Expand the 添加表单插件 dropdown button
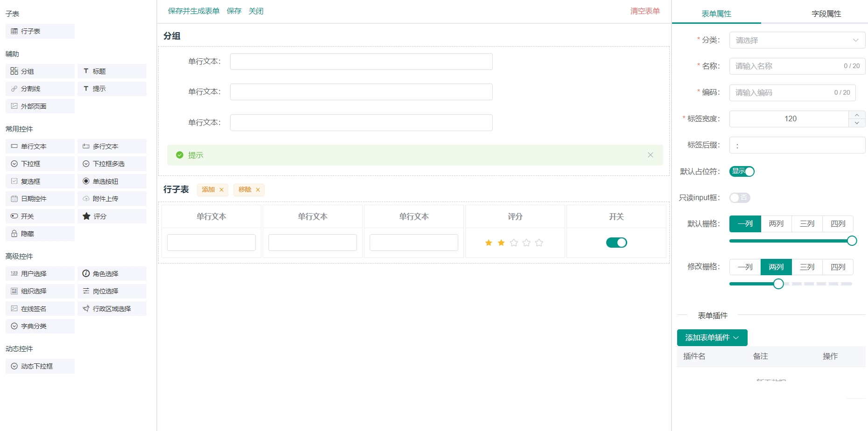Screen dimensions: 868x431 tap(712, 338)
